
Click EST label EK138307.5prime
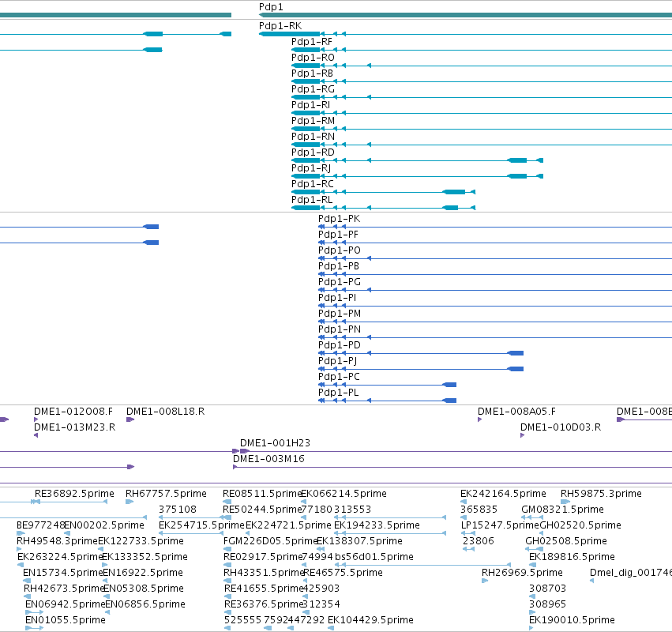(359, 541)
